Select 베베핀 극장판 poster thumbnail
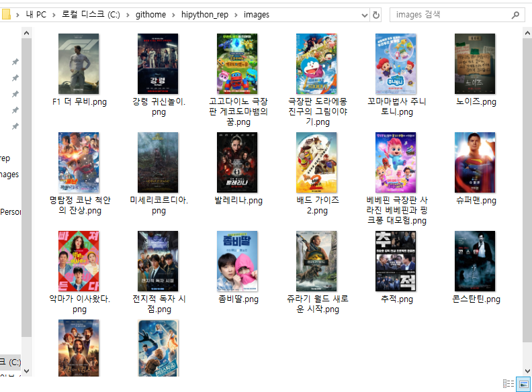The height and width of the screenshot is (392, 532). coord(396,162)
